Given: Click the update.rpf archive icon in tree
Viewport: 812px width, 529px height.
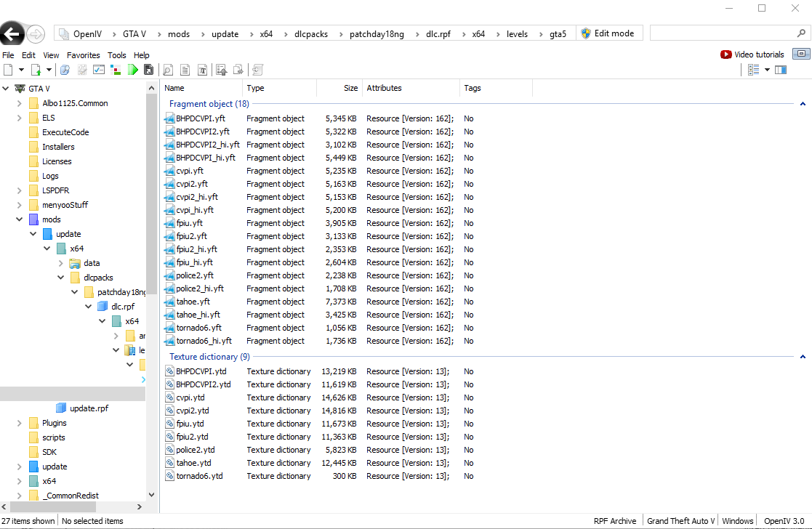Looking at the screenshot, I should coord(61,408).
